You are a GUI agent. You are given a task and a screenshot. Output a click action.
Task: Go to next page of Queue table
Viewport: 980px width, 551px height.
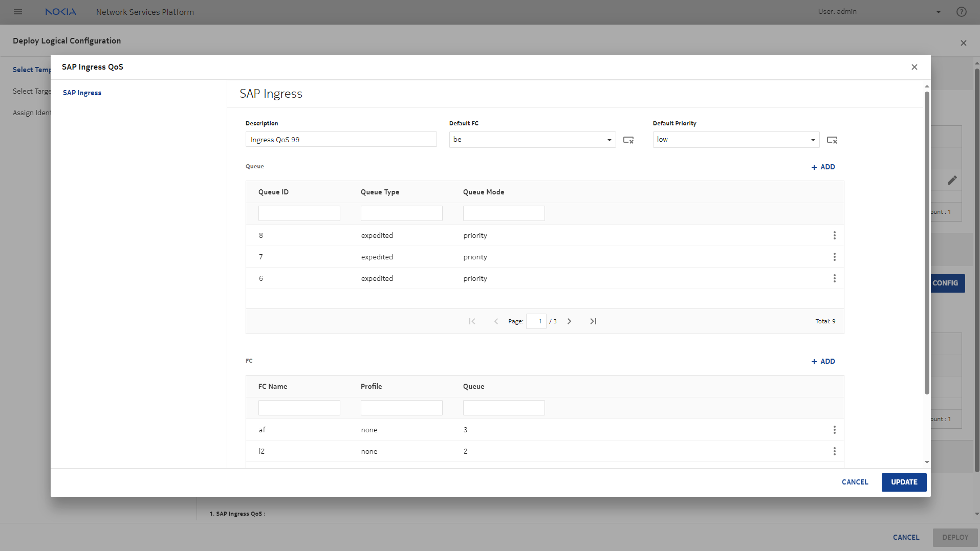(x=569, y=321)
